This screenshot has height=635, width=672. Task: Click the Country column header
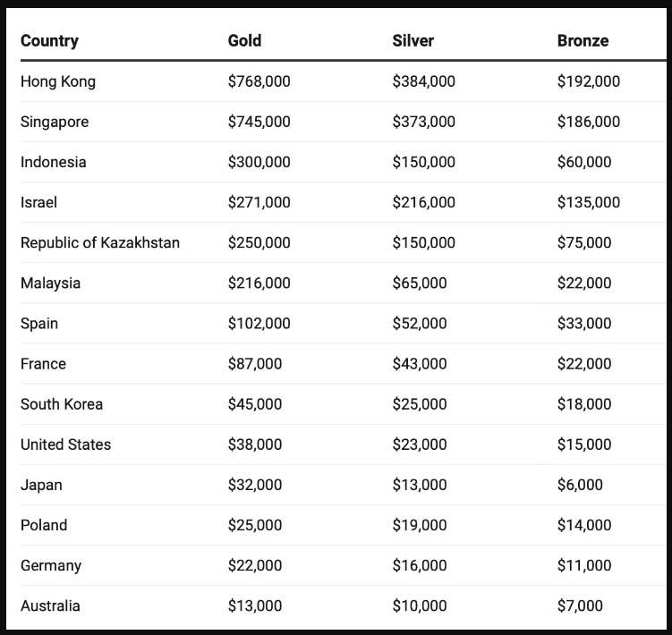click(x=49, y=41)
